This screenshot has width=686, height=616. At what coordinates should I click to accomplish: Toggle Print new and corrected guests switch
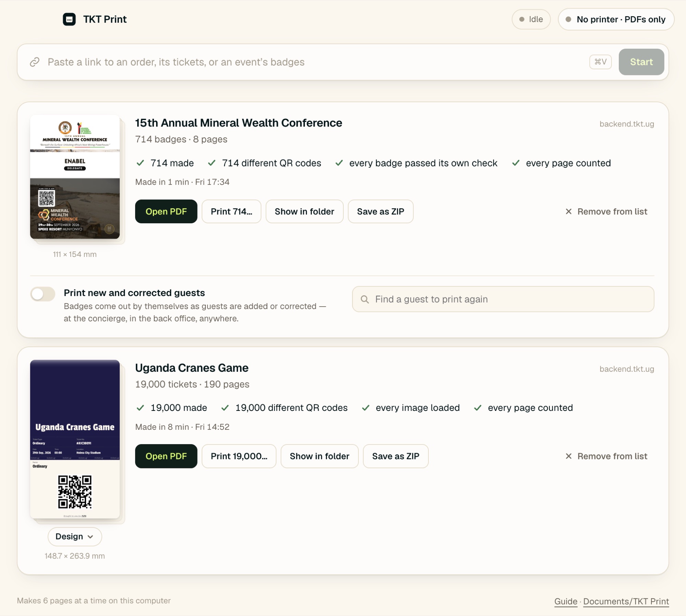(43, 294)
